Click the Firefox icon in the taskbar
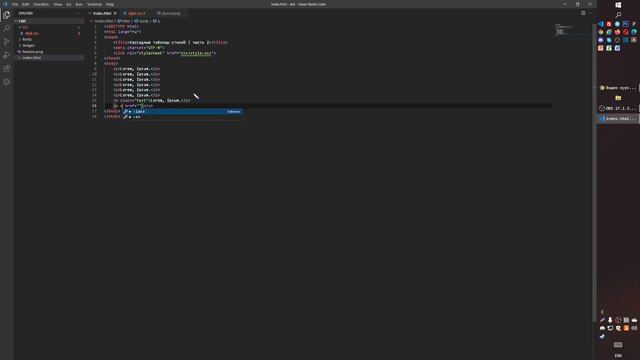This screenshot has height=360, width=640. [x=618, y=32]
